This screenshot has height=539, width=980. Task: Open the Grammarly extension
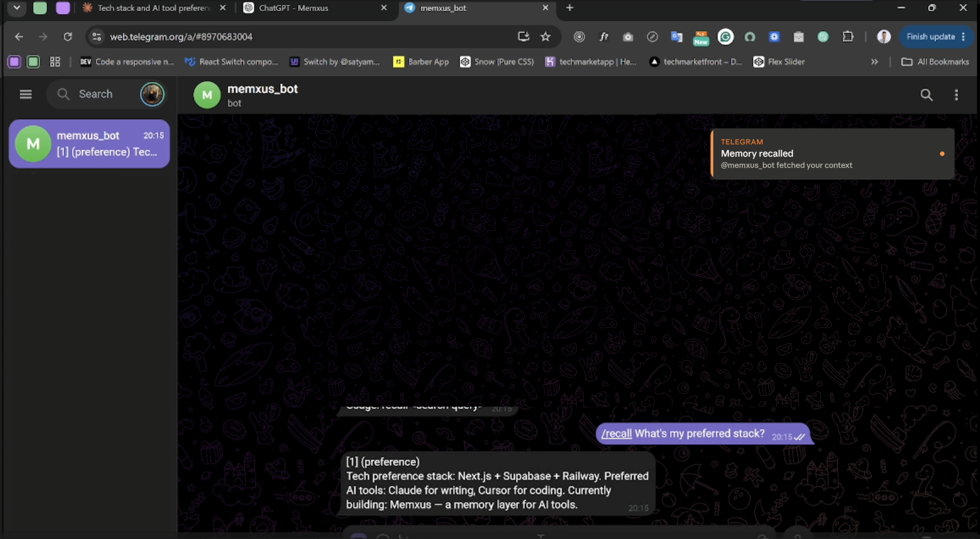point(725,37)
